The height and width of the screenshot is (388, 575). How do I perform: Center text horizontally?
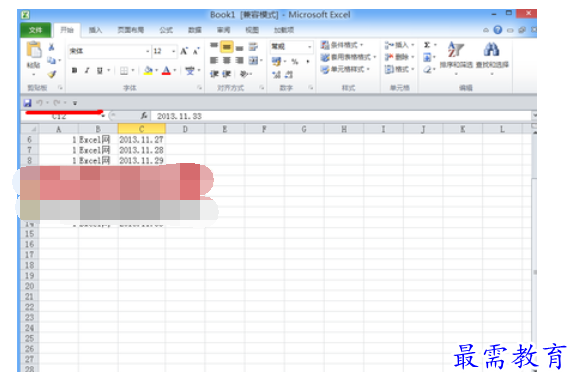tap(227, 61)
